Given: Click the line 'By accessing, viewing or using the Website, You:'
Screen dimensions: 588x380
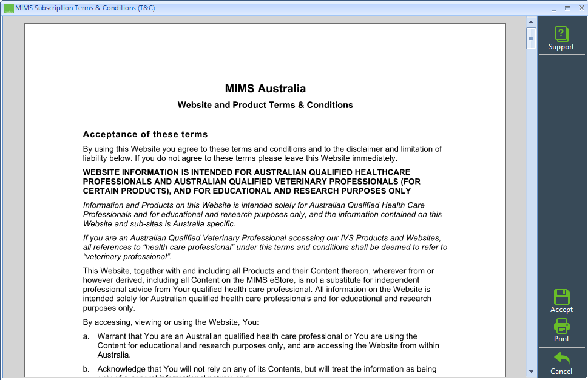Looking at the screenshot, I should [171, 322].
